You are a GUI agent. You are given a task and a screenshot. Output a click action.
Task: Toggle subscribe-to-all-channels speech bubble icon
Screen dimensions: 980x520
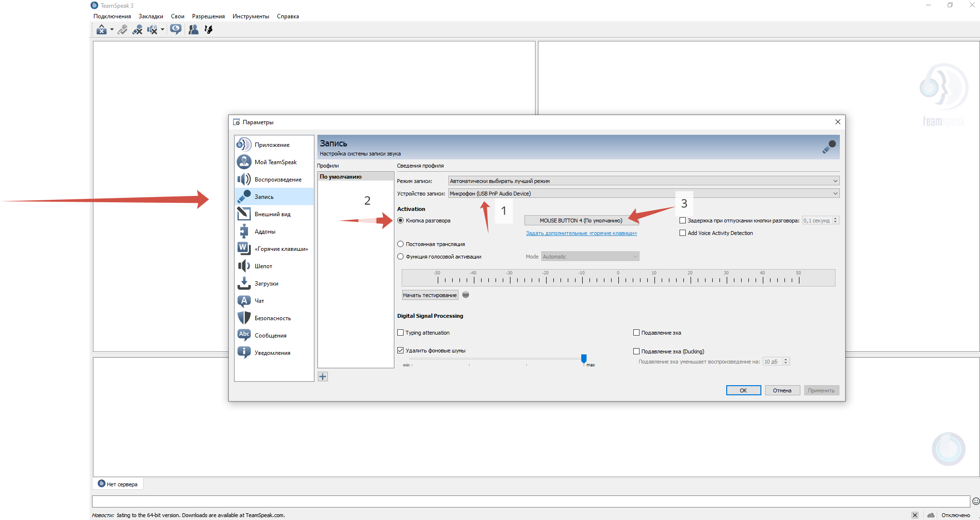tap(176, 29)
